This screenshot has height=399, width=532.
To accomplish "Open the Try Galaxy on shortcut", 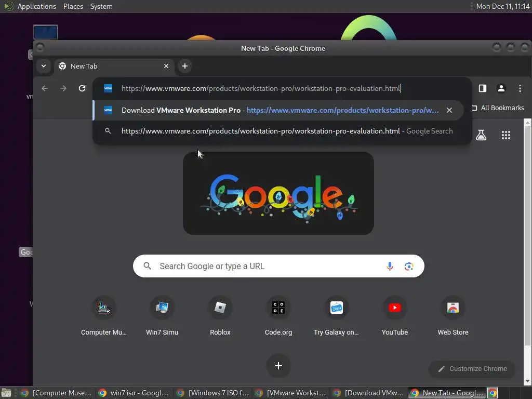I will pyautogui.click(x=336, y=316).
